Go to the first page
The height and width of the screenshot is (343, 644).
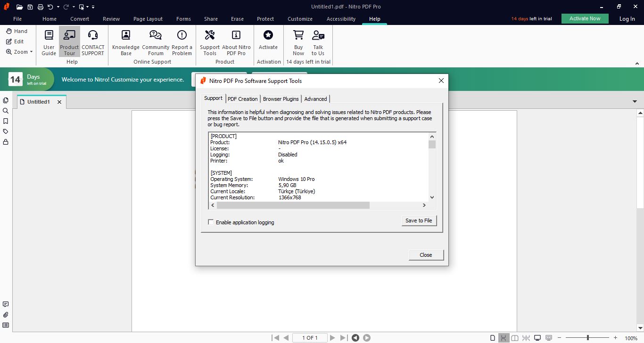coord(275,338)
